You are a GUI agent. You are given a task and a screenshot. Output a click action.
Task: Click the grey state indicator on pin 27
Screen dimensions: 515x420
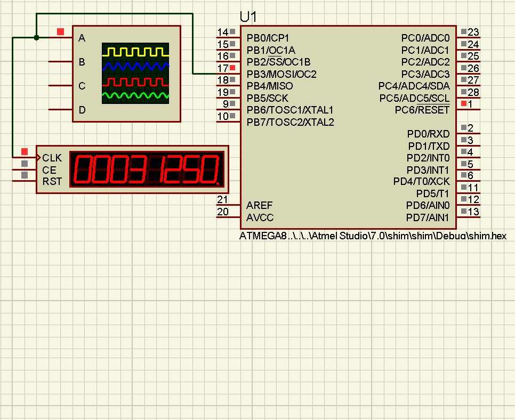click(464, 79)
